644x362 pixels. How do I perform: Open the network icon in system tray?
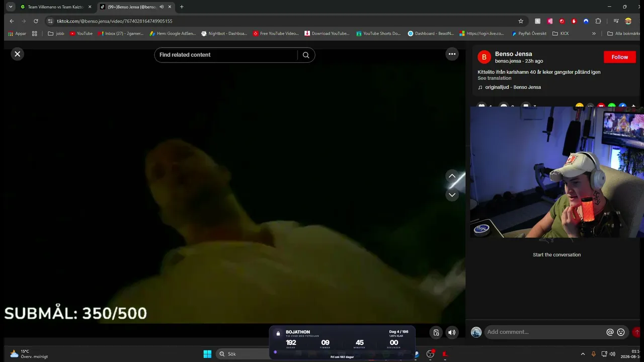604,354
